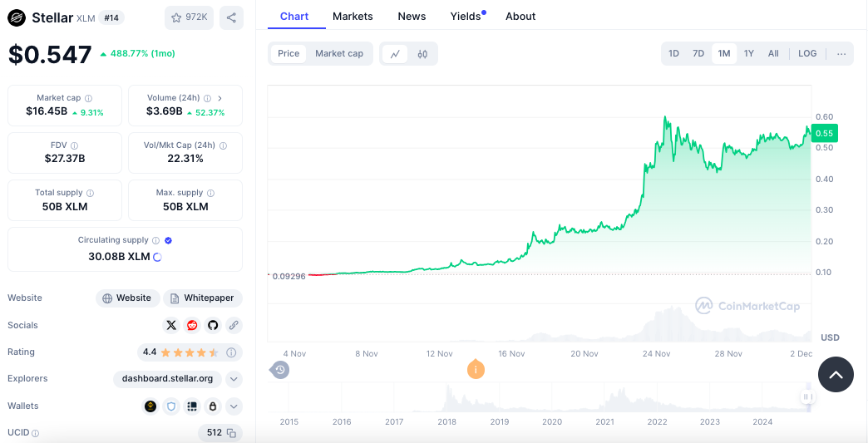Switch to candlestick chart icon

[x=422, y=54]
